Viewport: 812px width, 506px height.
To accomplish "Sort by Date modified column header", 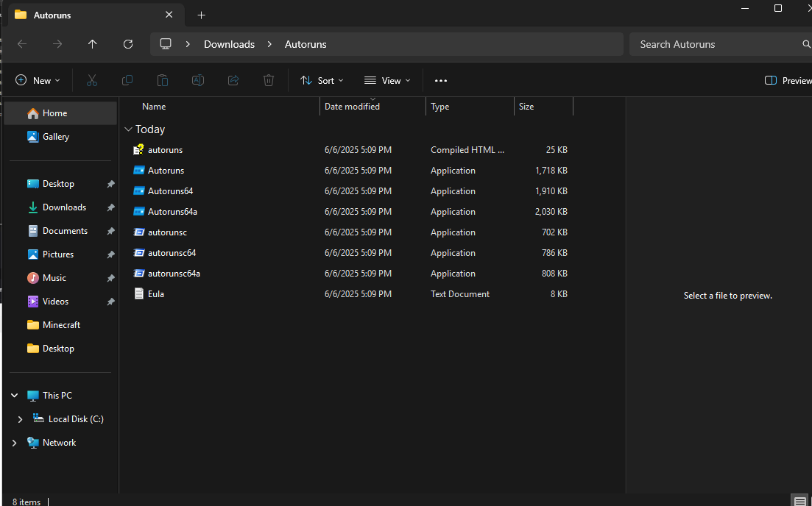I will tap(352, 107).
